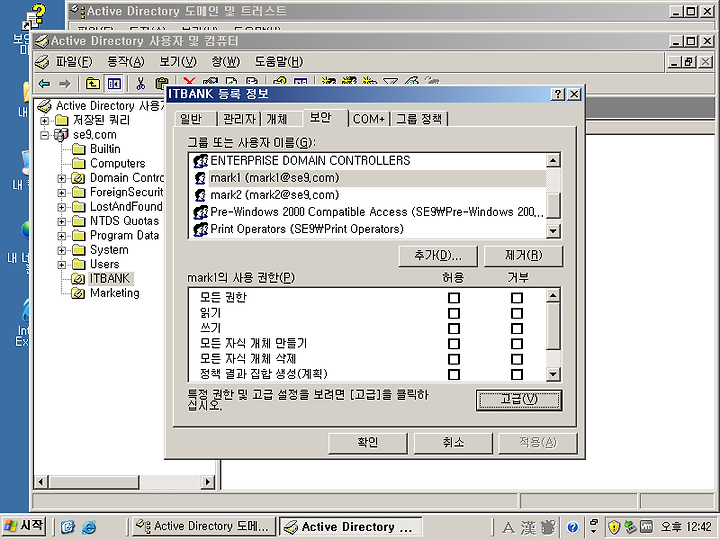Expand the ForeignSecurityPrincipals node
This screenshot has height=540, width=720.
(x=62, y=193)
